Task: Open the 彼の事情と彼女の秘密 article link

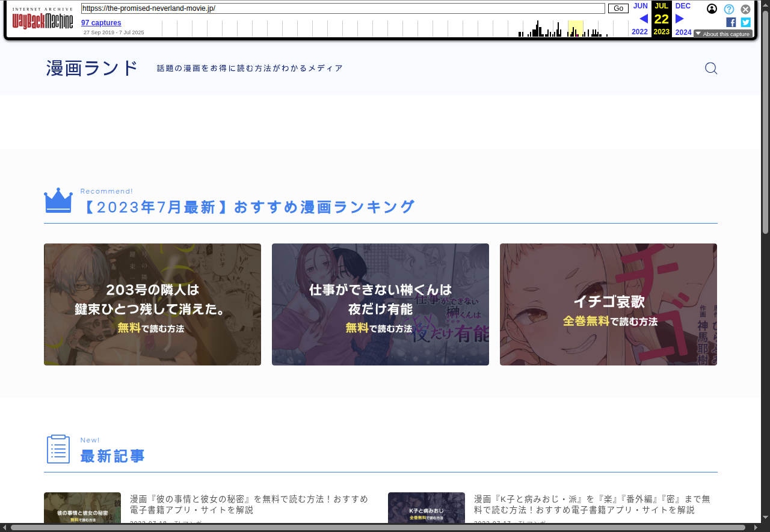Action: pos(248,504)
